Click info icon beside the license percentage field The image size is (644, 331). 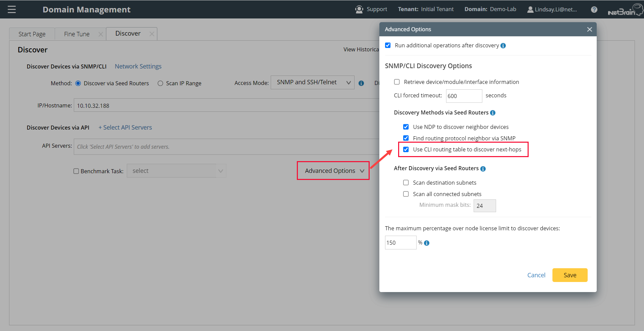pos(427,243)
